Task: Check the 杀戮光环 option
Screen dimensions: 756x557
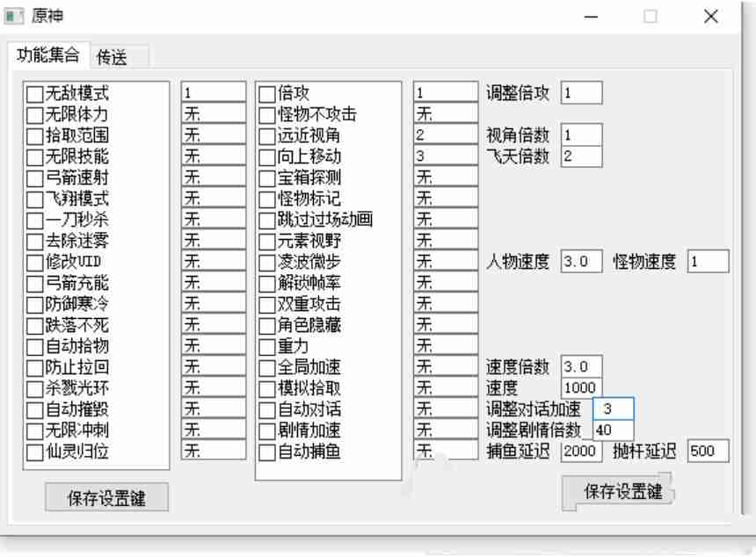Action: 34,389
